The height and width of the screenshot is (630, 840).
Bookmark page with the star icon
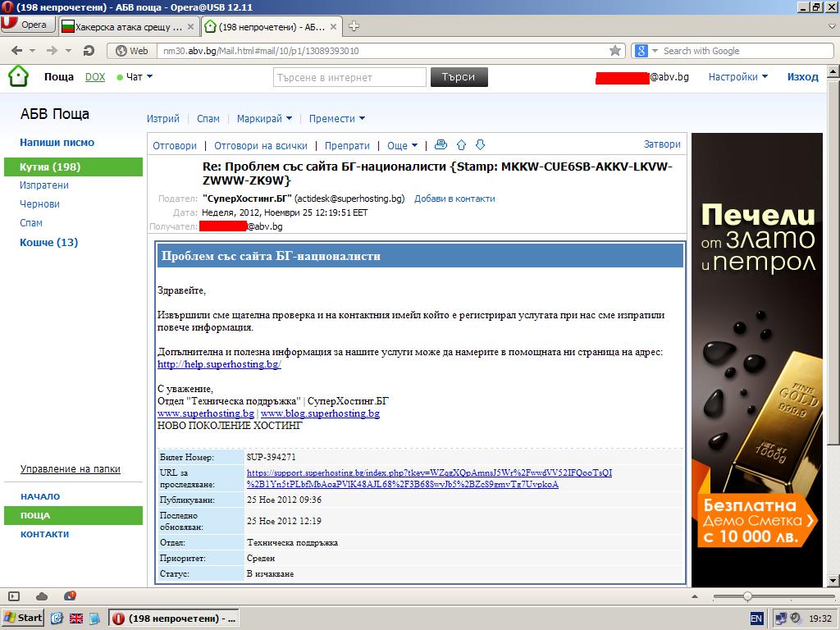615,51
